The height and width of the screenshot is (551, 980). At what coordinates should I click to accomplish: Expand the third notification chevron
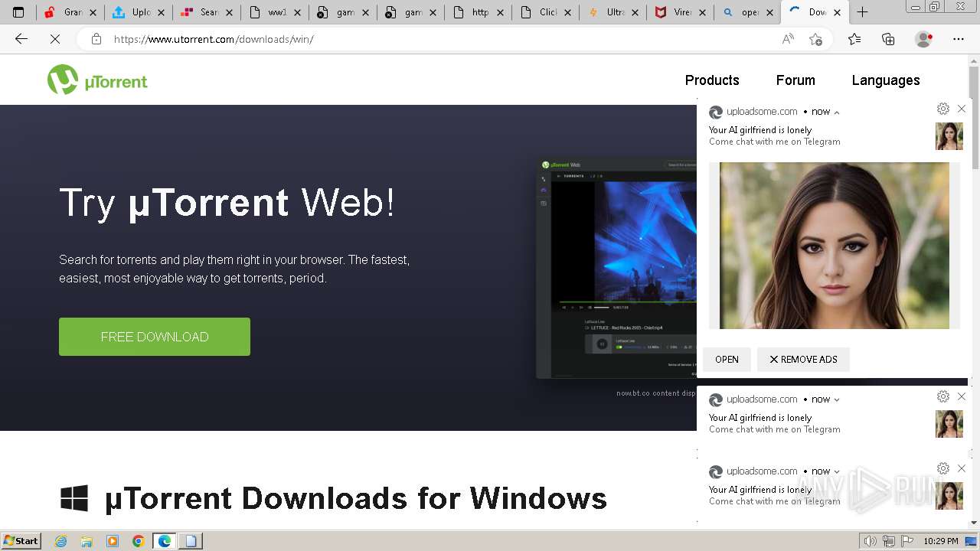(837, 471)
